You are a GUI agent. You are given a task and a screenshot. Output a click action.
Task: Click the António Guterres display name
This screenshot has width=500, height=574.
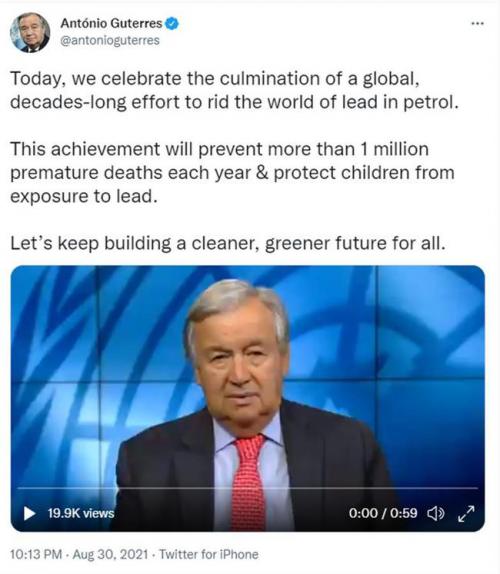tap(111, 23)
